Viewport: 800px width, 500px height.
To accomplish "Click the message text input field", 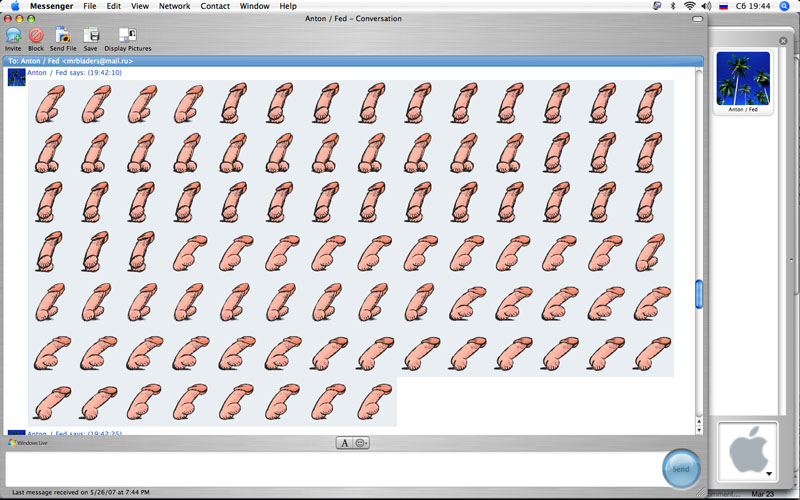I will [x=330, y=468].
